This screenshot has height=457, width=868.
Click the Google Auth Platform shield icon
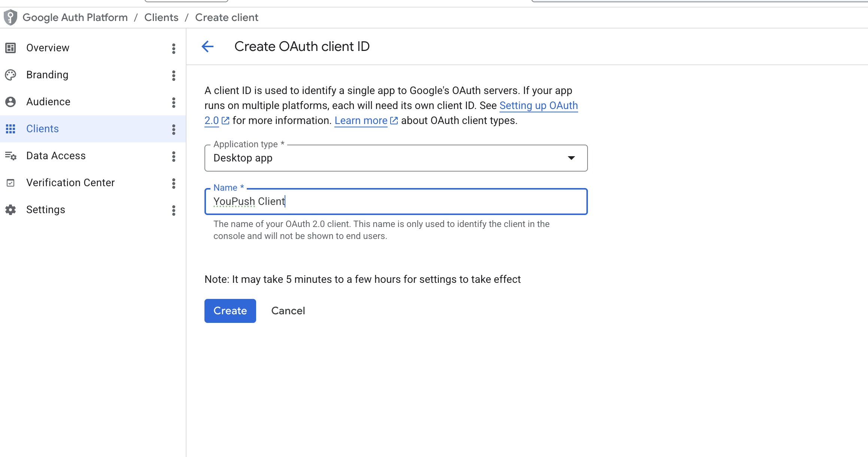(x=10, y=17)
